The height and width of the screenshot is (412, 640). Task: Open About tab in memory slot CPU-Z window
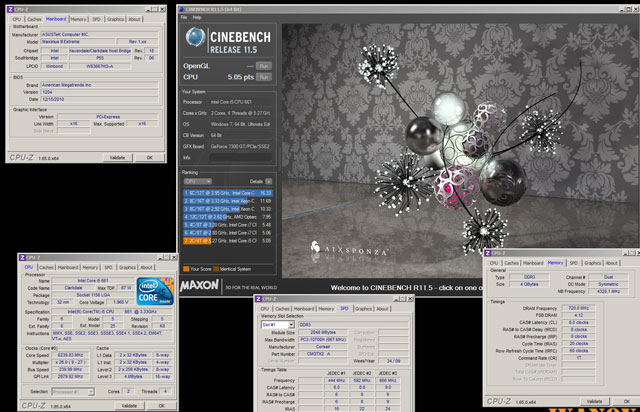(382, 309)
